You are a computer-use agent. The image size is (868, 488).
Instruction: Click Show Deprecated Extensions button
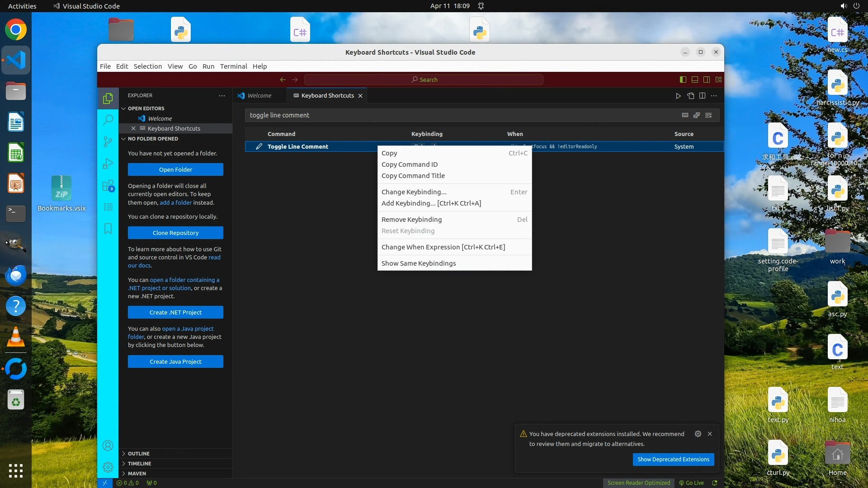[x=673, y=460]
